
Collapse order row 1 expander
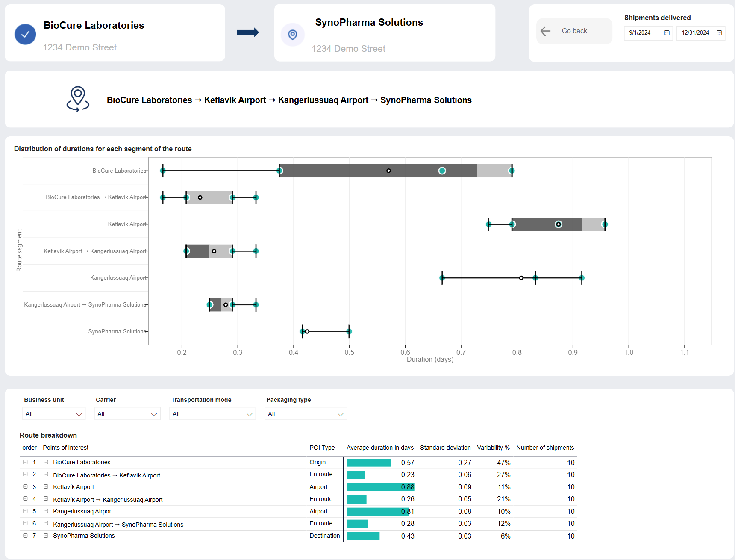25,462
